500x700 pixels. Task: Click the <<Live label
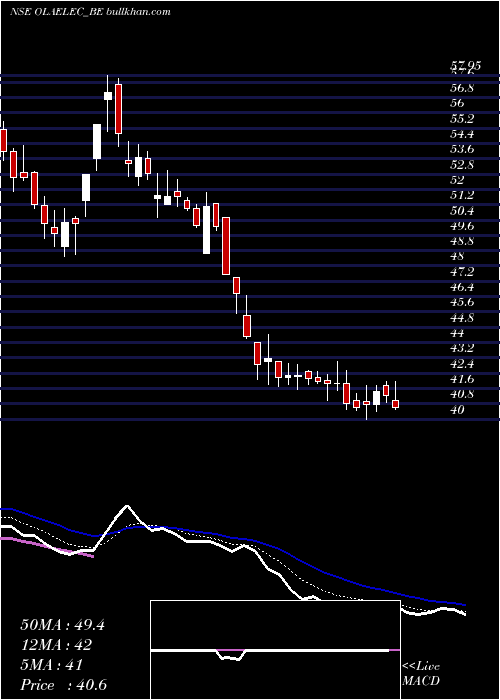click(x=421, y=667)
